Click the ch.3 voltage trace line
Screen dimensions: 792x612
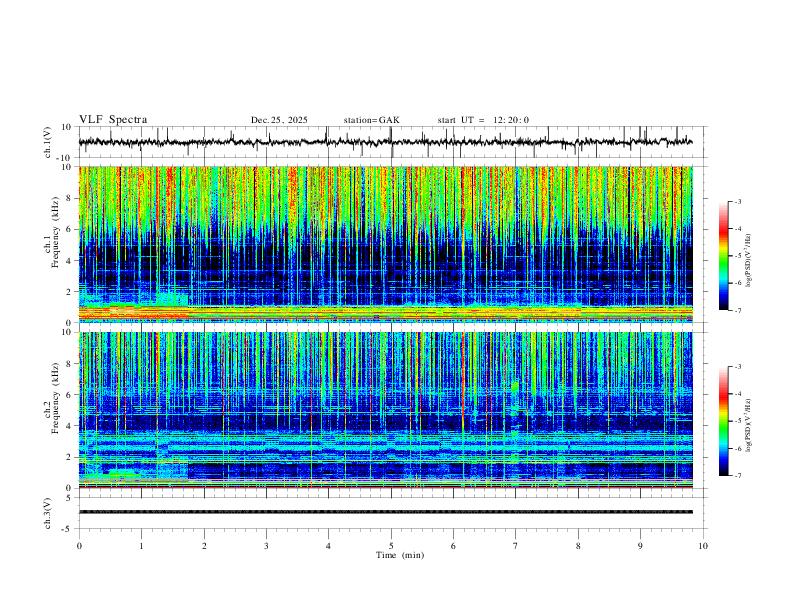click(386, 512)
